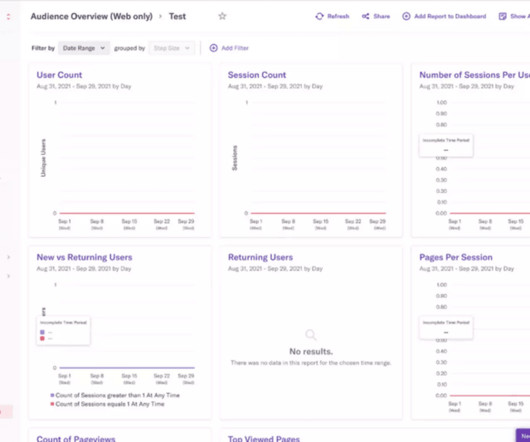Star the Test report as favorite
530x442 pixels.
[x=222, y=16]
